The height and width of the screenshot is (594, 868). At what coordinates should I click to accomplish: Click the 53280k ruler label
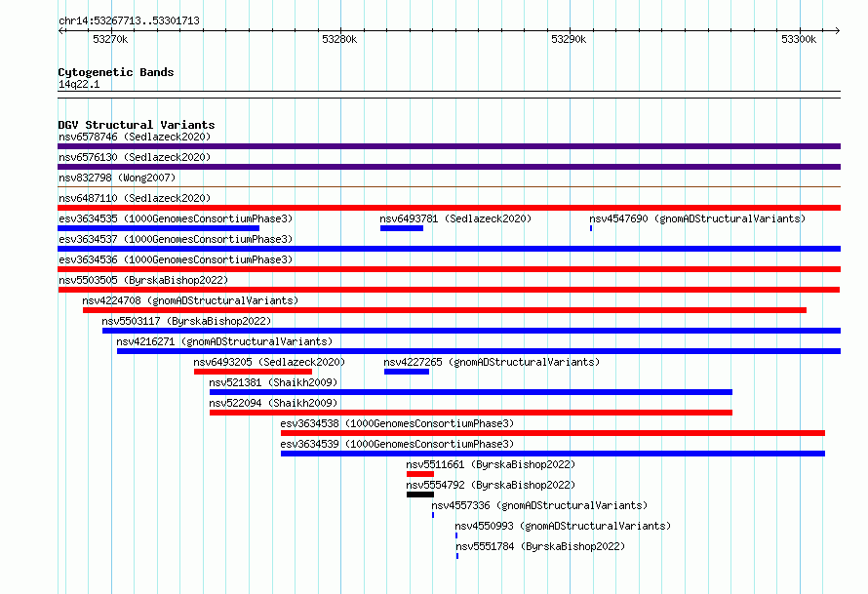pos(339,39)
